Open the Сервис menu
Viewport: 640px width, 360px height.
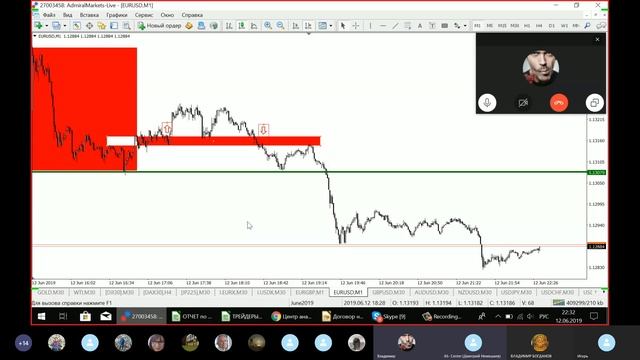click(144, 15)
